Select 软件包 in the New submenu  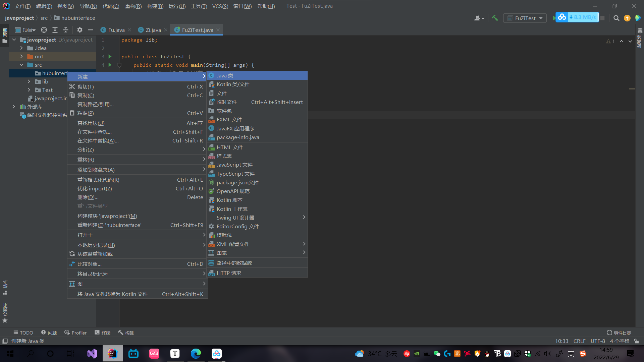[x=224, y=111]
